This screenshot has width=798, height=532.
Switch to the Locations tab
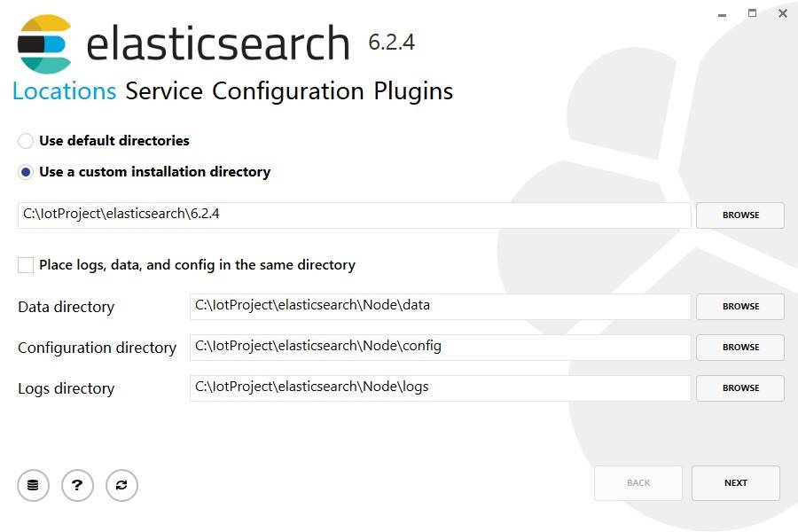point(65,91)
